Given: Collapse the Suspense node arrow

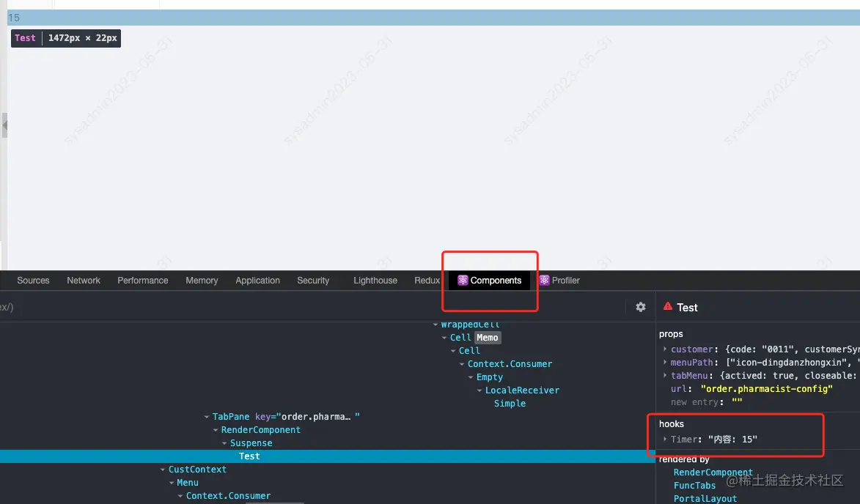Looking at the screenshot, I should (x=224, y=443).
